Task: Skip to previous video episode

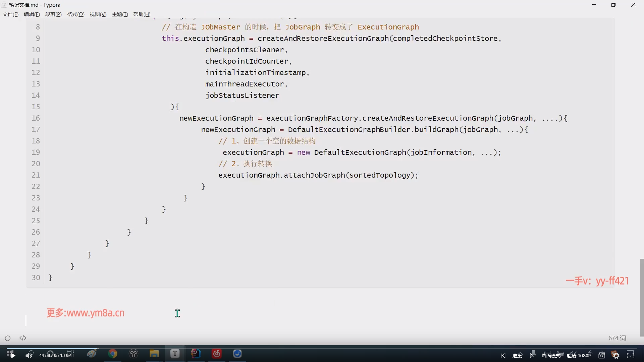Action: tap(503, 356)
